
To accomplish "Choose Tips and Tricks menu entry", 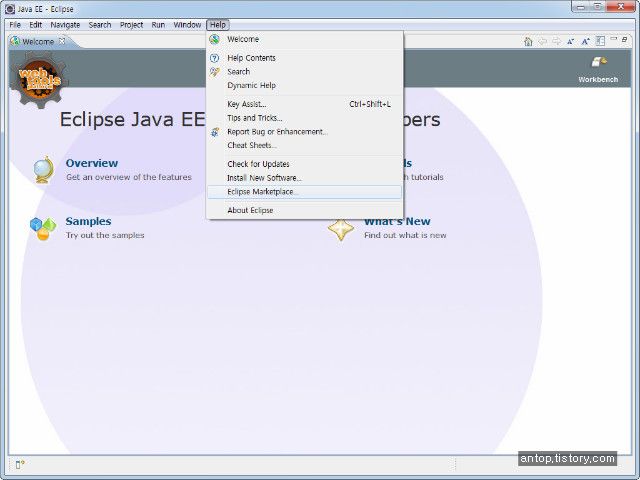I will click(305, 118).
